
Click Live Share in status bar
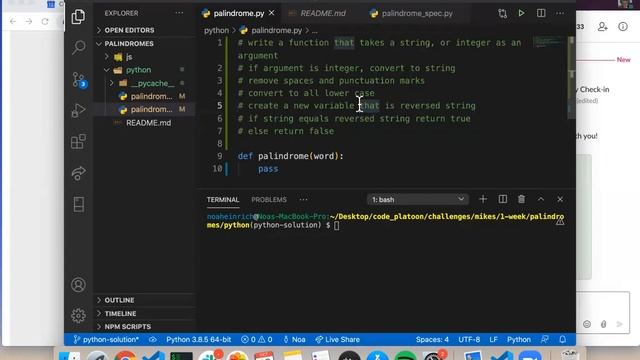pyautogui.click(x=338, y=339)
